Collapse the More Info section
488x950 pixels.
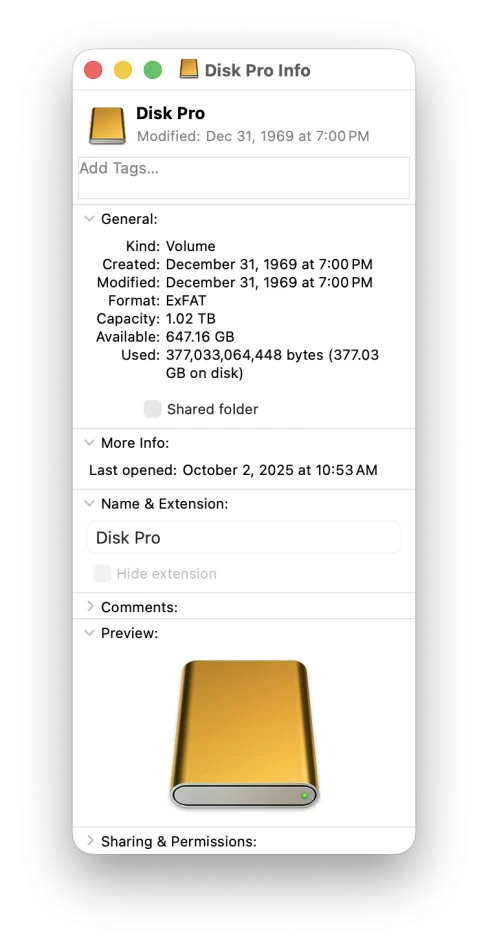[x=90, y=443]
